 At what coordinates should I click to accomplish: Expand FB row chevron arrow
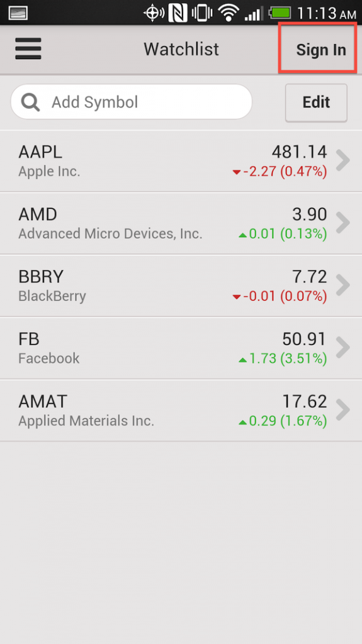(342, 347)
